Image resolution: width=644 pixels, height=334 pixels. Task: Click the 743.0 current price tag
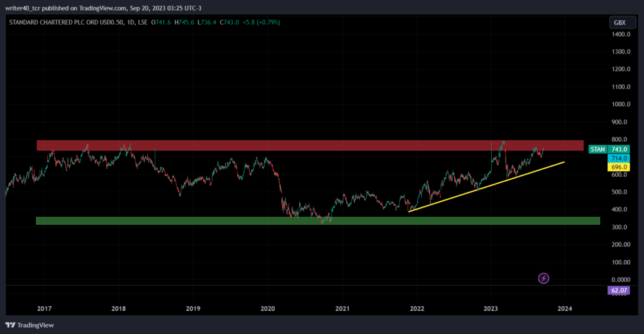(x=619, y=149)
